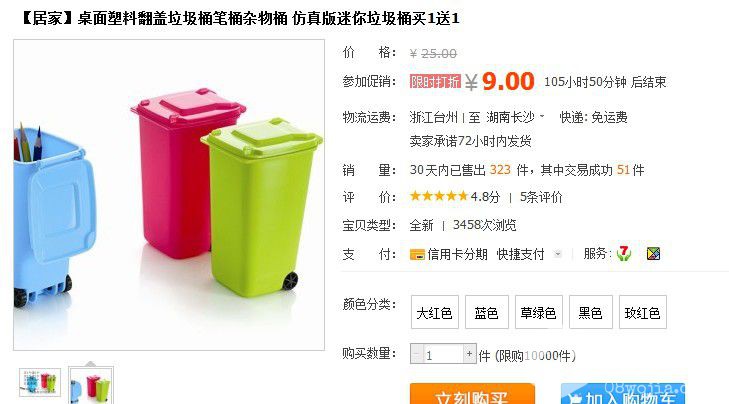Click the 加入购物车 add to cart button
Screen dimensions: 729x404
pos(623,394)
